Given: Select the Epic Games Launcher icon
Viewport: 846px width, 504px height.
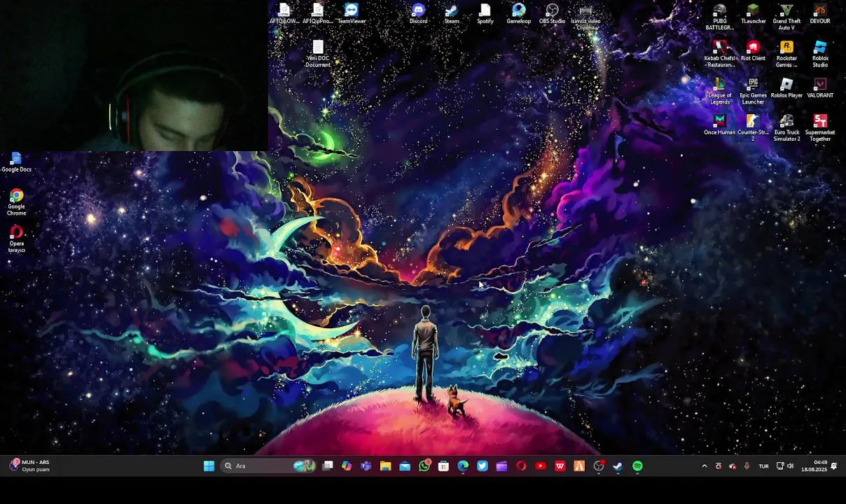Looking at the screenshot, I should pos(753,91).
